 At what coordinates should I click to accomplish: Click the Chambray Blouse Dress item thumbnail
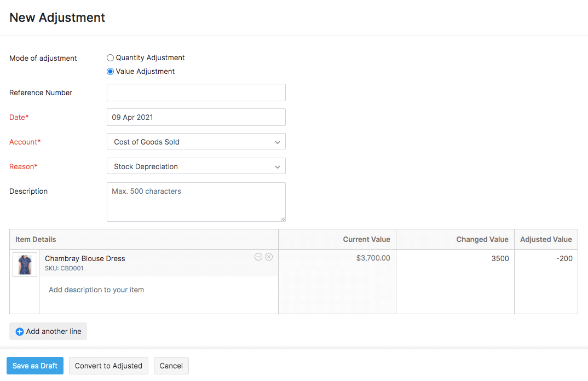coord(24,264)
